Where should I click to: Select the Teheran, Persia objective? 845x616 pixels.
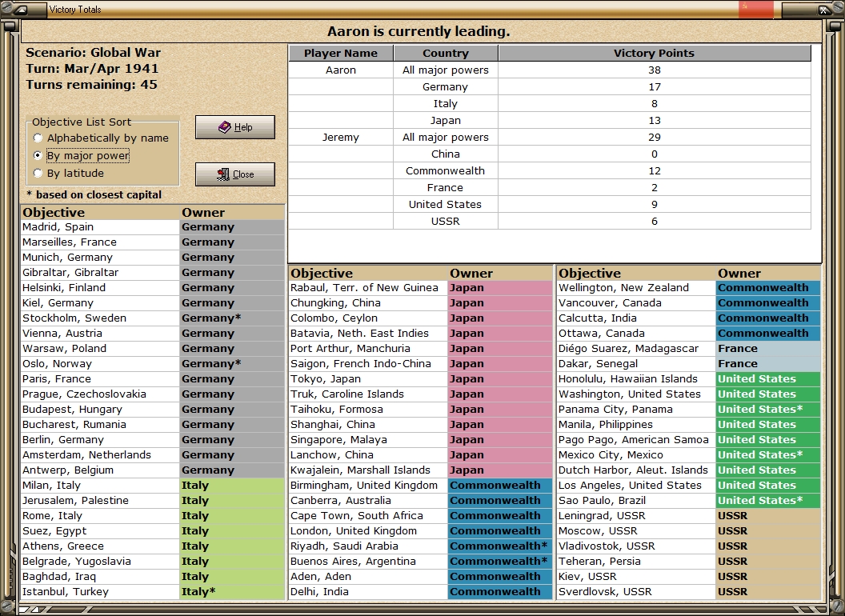coord(636,561)
